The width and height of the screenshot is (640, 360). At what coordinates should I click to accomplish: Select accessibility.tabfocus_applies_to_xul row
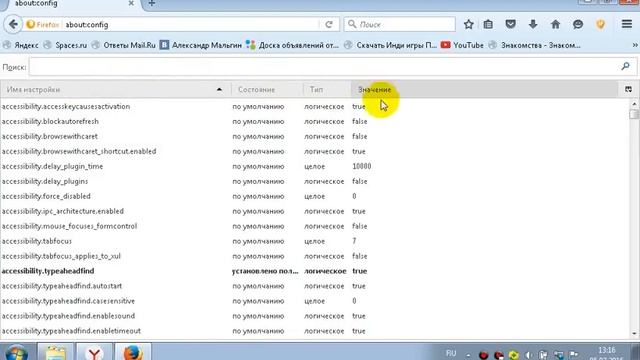(314, 256)
